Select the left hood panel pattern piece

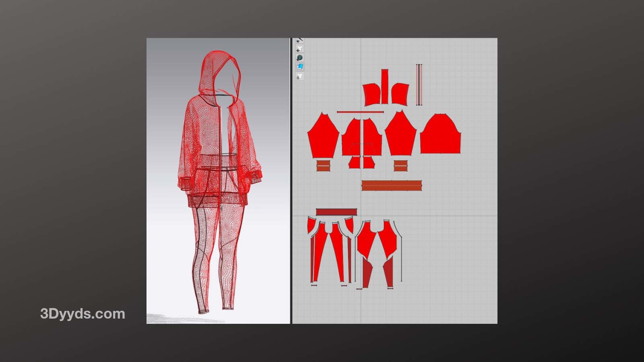[x=372, y=94]
